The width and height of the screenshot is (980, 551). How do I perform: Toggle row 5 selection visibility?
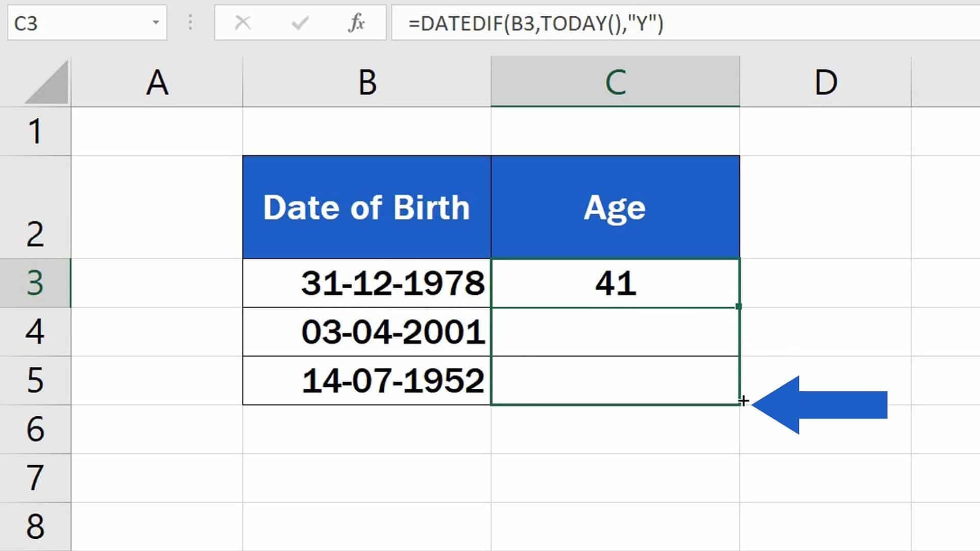point(34,380)
